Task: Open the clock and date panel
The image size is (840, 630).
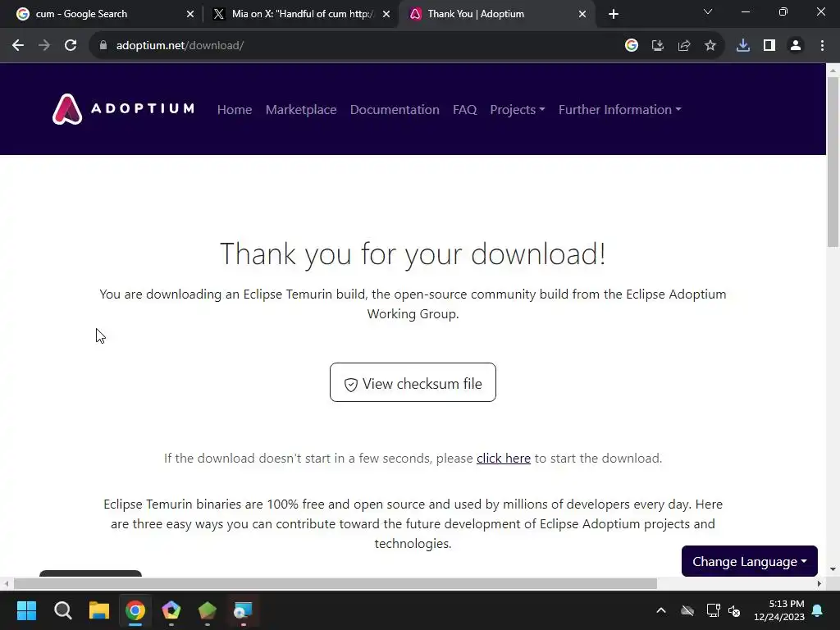Action: (779, 610)
